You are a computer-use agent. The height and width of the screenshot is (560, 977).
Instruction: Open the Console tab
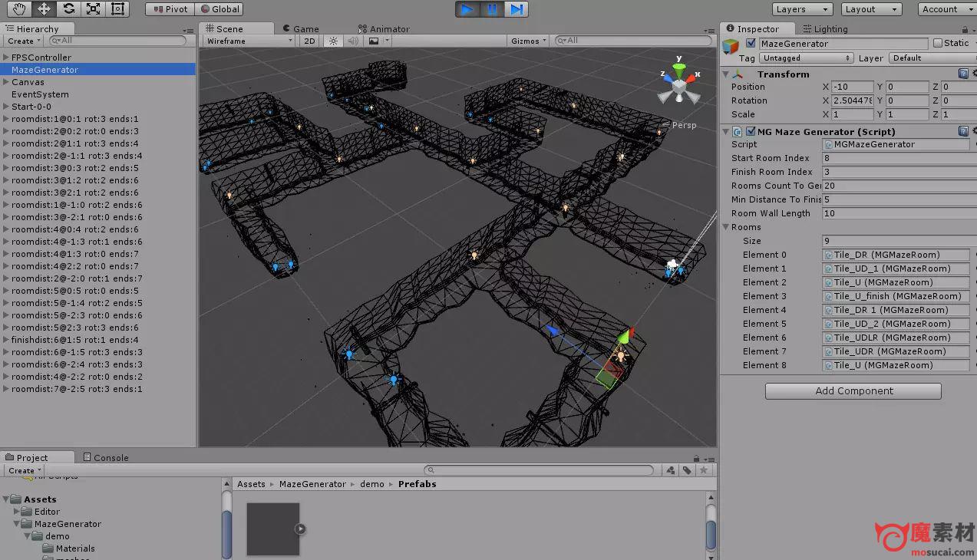pos(105,458)
